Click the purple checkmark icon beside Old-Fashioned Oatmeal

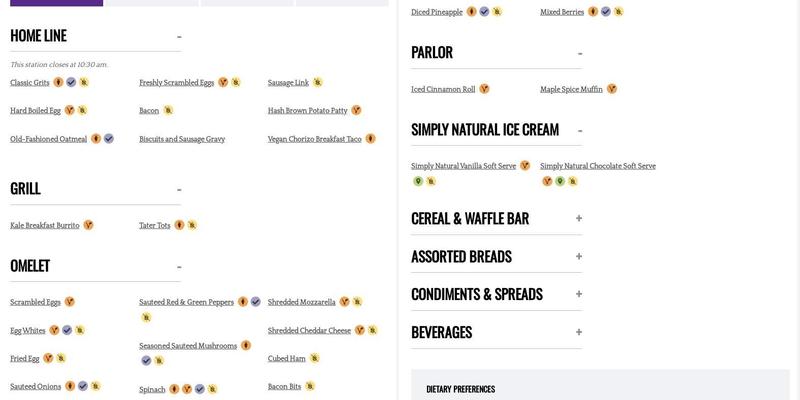(x=109, y=139)
